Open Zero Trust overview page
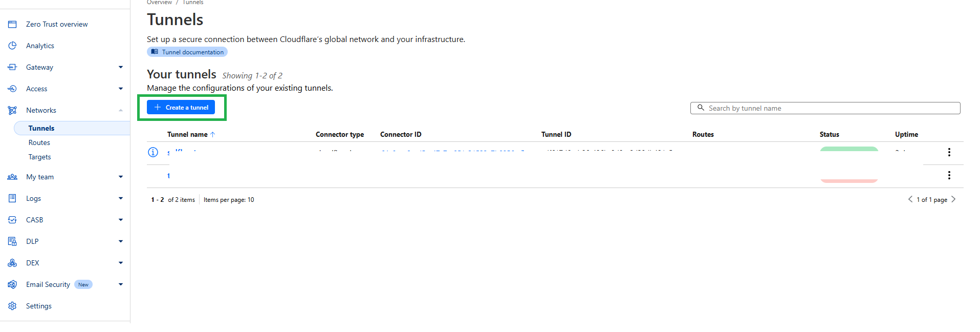980x332 pixels. [57, 24]
